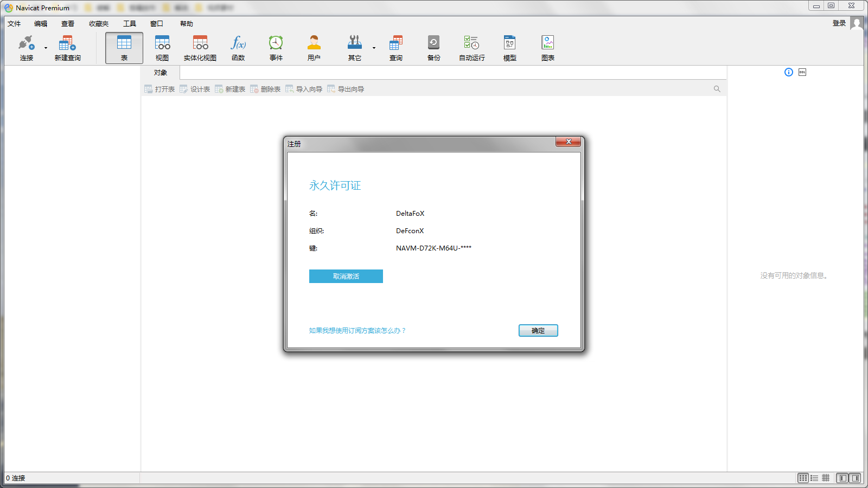Close the Registration (注册) dialog
Screen dimensions: 868x488
pos(569,142)
